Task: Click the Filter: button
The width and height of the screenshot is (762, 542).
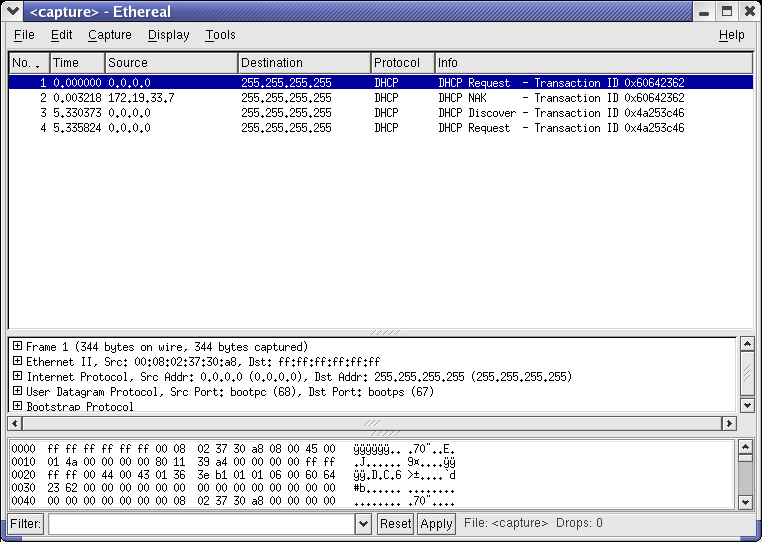Action: (x=26, y=523)
